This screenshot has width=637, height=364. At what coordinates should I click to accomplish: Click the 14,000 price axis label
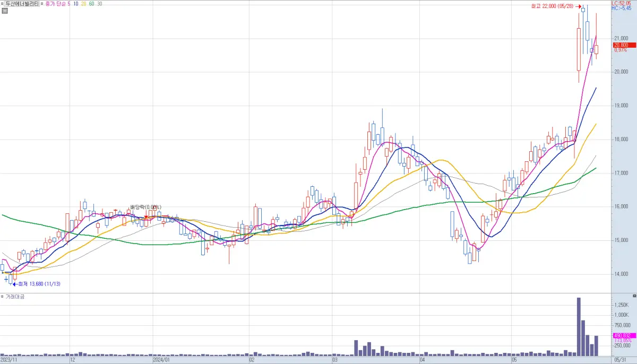point(622,274)
